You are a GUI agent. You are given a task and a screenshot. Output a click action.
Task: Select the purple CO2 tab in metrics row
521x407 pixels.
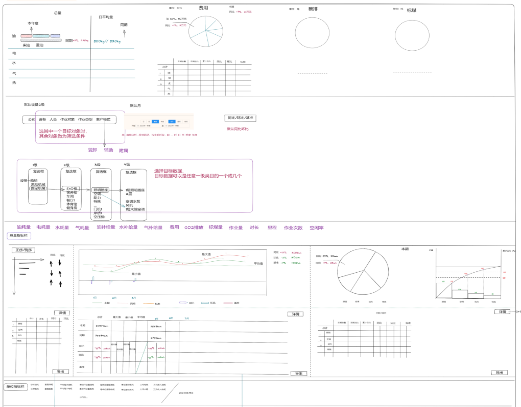(194, 227)
